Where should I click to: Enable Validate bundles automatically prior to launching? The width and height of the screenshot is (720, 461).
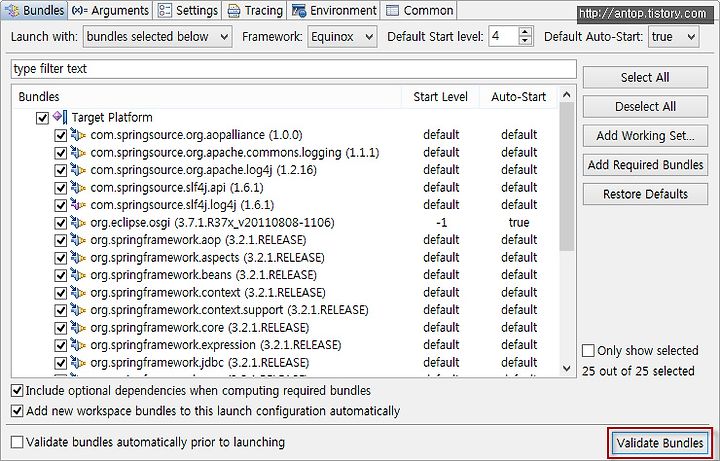tap(17, 442)
